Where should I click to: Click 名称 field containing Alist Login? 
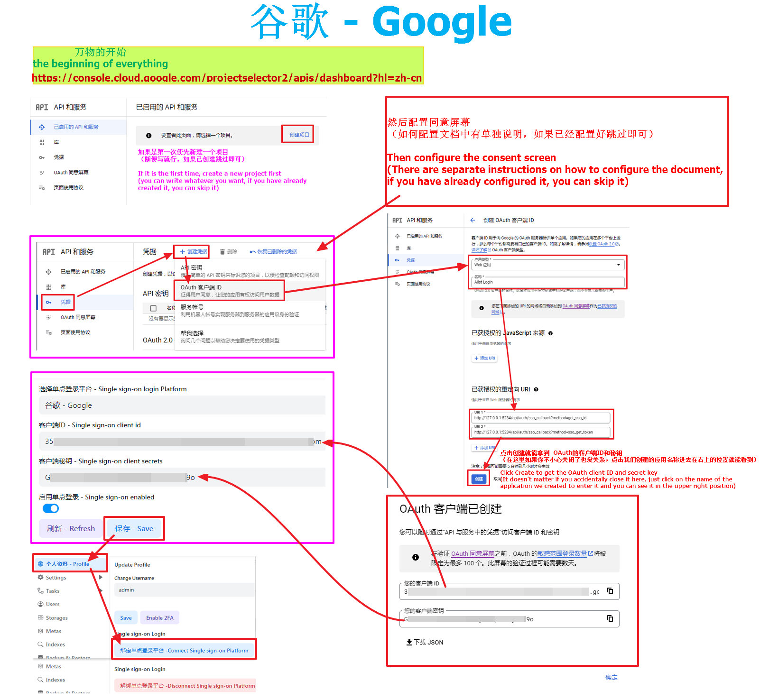(x=548, y=281)
